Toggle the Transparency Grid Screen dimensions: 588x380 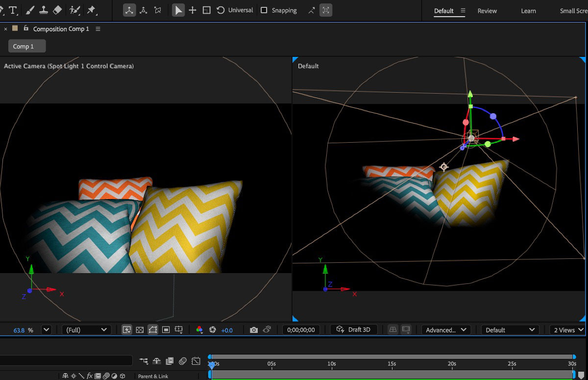click(x=140, y=329)
